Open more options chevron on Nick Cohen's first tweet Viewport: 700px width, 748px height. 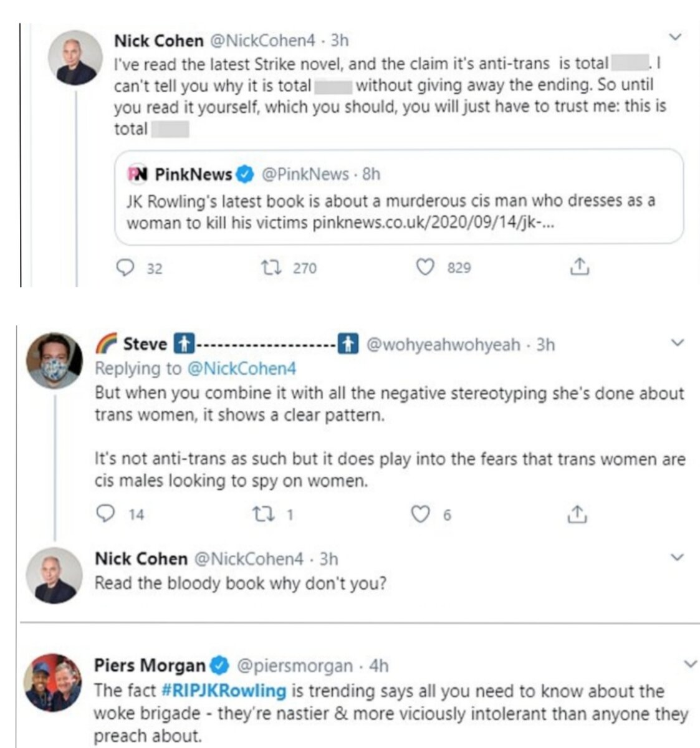tap(675, 38)
